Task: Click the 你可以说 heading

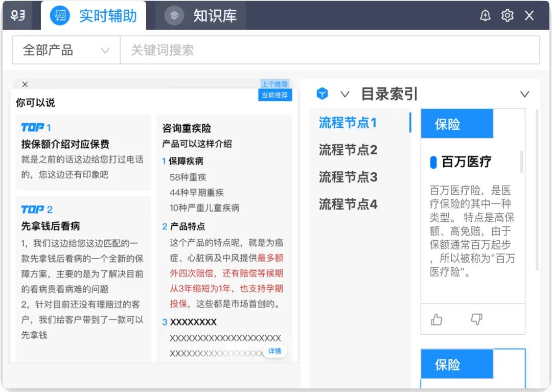Action: pyautogui.click(x=35, y=103)
